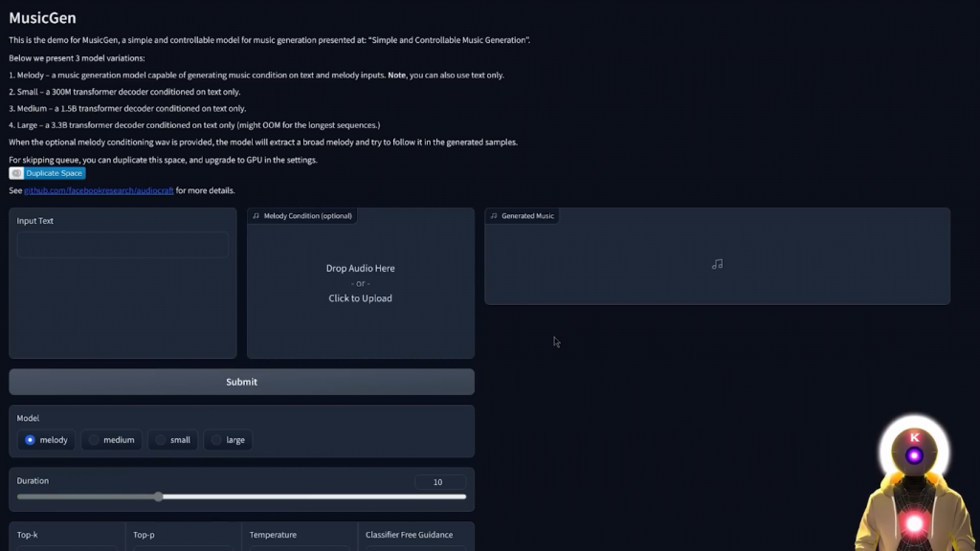Image resolution: width=980 pixels, height=551 pixels.
Task: Submit the music generation request
Action: pyautogui.click(x=241, y=382)
